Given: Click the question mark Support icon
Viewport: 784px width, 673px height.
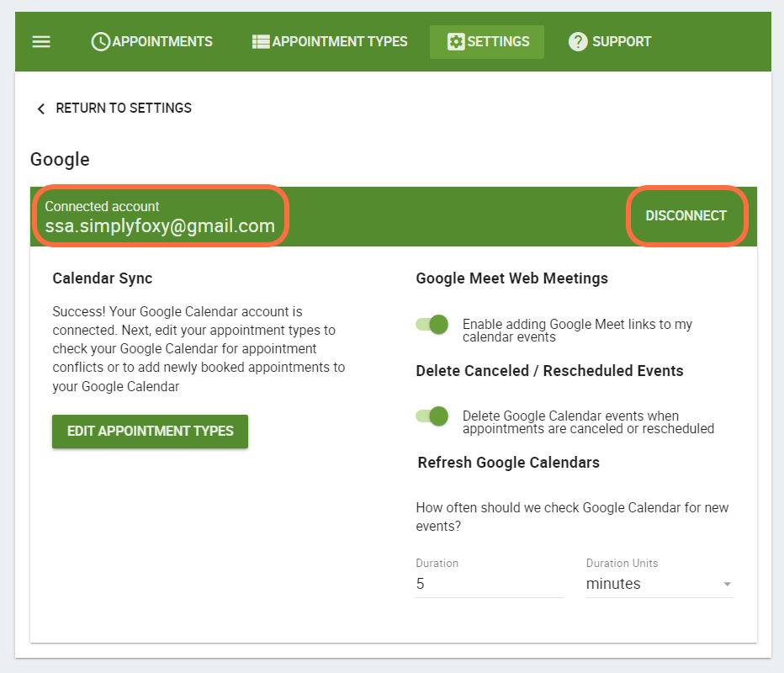Looking at the screenshot, I should [578, 41].
